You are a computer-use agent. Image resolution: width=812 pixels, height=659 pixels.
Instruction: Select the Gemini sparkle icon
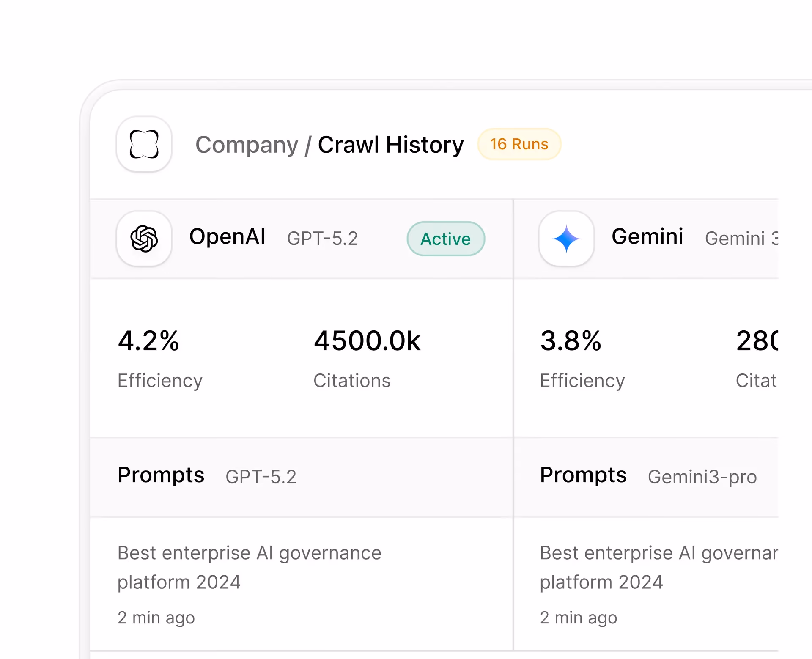(566, 239)
